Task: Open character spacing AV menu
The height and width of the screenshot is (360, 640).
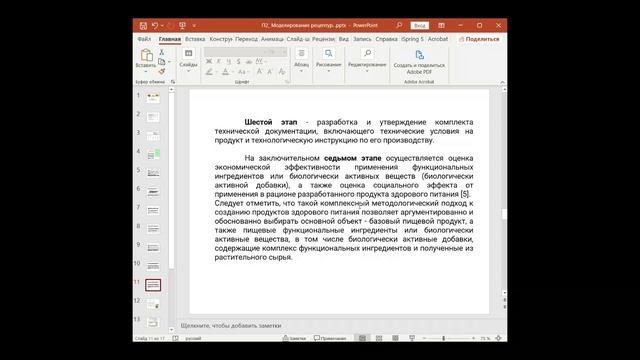Action: pos(260,62)
